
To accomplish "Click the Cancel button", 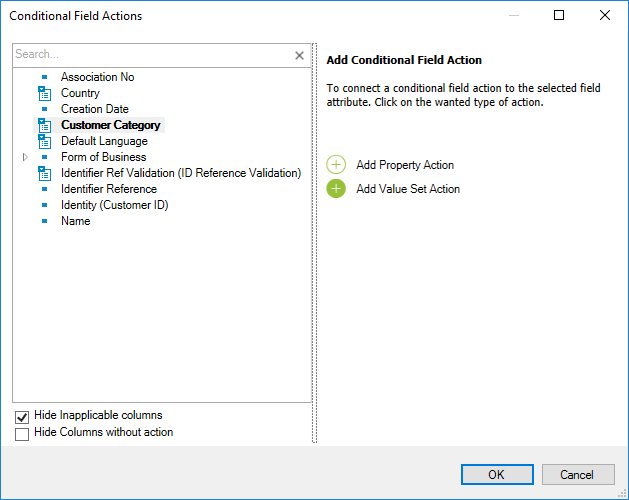I will point(578,474).
